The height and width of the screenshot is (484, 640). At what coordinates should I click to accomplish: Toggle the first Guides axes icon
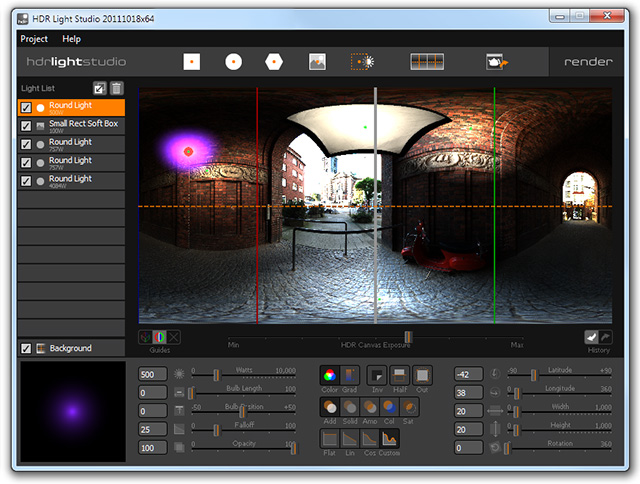click(145, 337)
